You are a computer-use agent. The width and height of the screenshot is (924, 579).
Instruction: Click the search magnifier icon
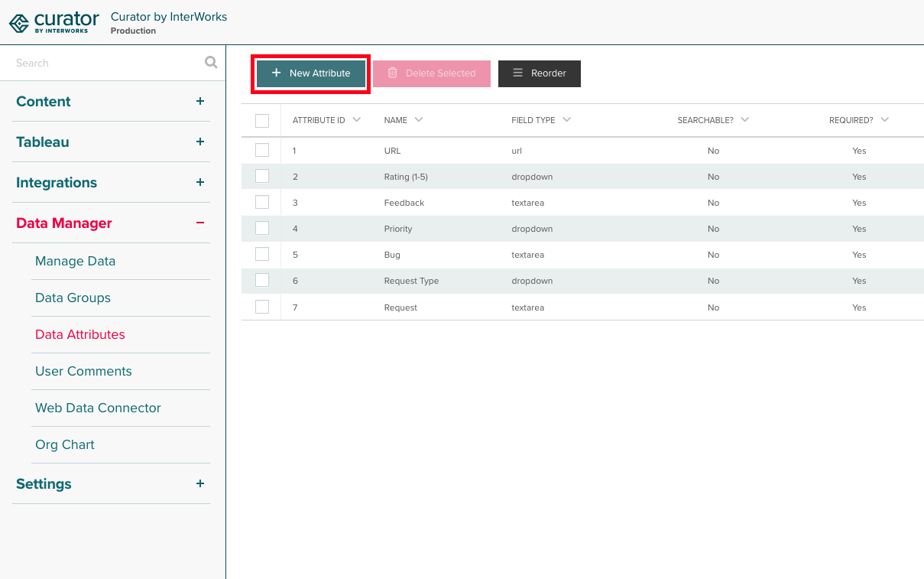click(210, 62)
